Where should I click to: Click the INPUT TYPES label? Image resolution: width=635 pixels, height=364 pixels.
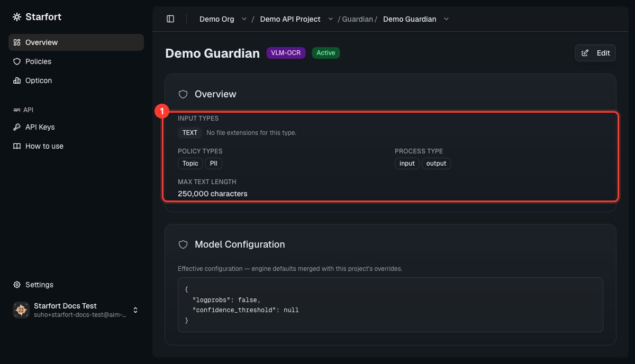click(x=198, y=119)
